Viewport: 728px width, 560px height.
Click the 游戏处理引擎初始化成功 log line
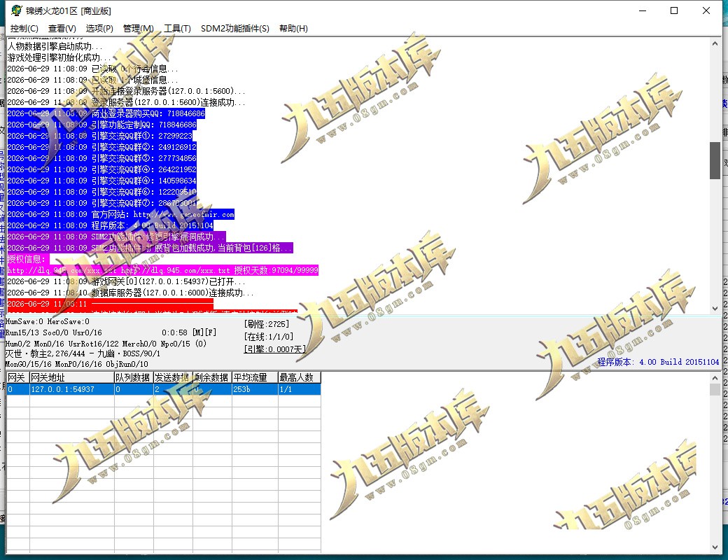click(59, 57)
